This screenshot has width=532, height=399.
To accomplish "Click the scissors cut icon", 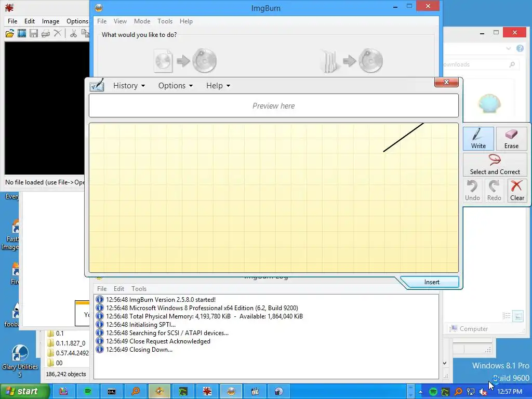I will pos(73,33).
